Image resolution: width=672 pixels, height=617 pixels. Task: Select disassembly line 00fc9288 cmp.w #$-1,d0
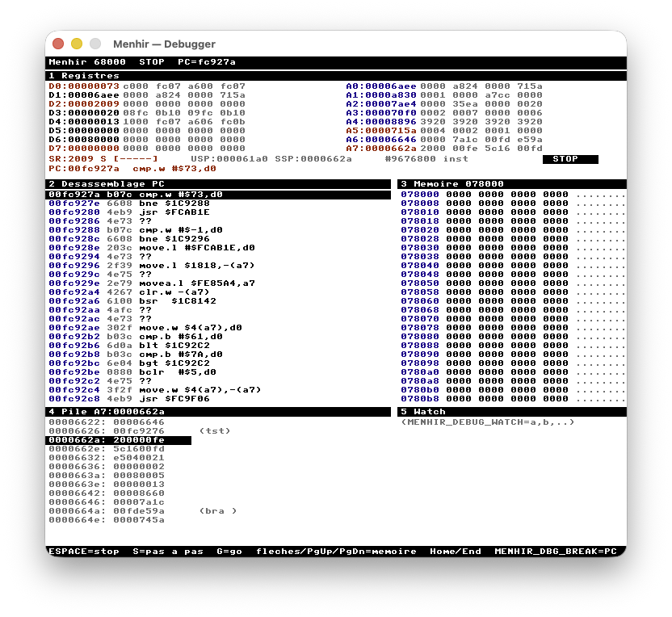pos(136,230)
